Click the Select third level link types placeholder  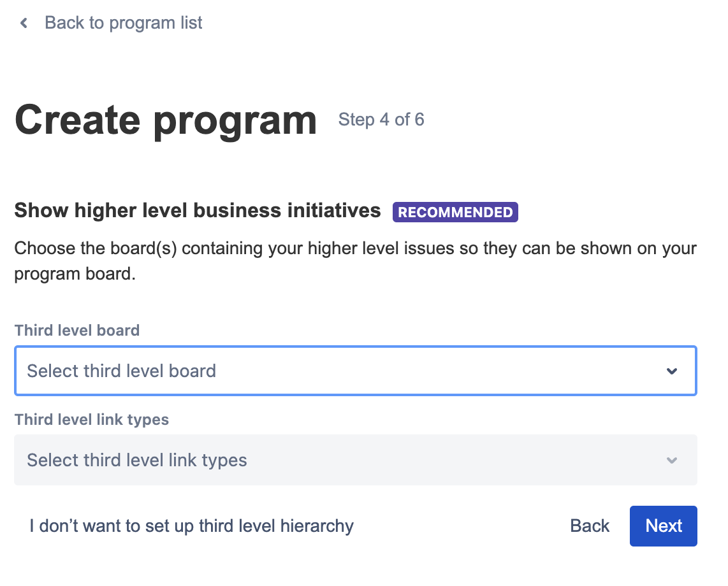(x=137, y=460)
